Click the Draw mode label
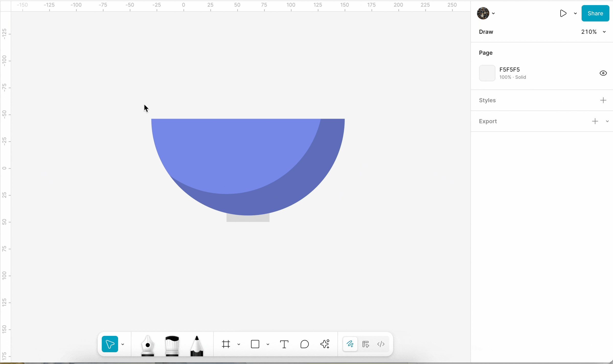Viewport: 613px width, 364px height. [x=486, y=32]
